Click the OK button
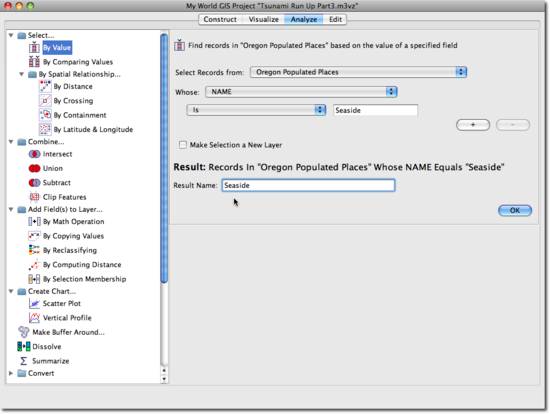Viewport: 550px width, 414px height. 515,210
